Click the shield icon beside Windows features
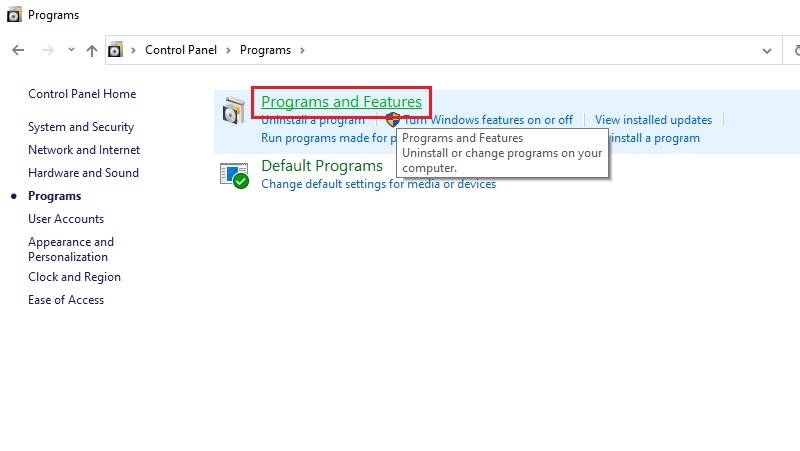The width and height of the screenshot is (800, 451). pos(393,120)
